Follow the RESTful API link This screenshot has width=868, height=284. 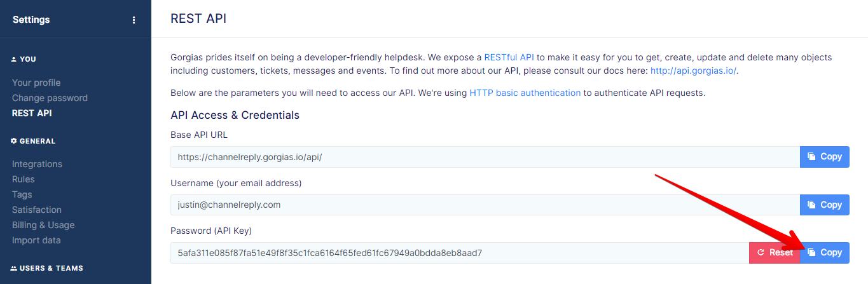coord(509,57)
